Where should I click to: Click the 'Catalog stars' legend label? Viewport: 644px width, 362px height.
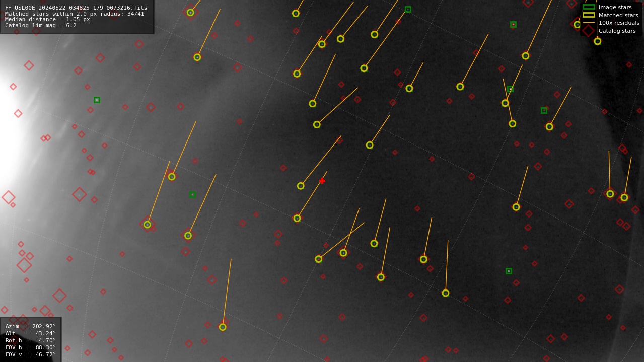point(617,31)
